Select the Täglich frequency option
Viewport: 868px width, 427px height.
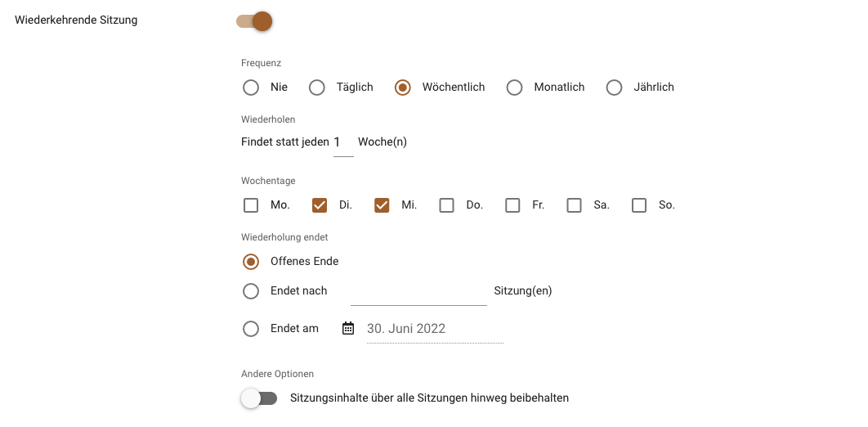pos(316,88)
